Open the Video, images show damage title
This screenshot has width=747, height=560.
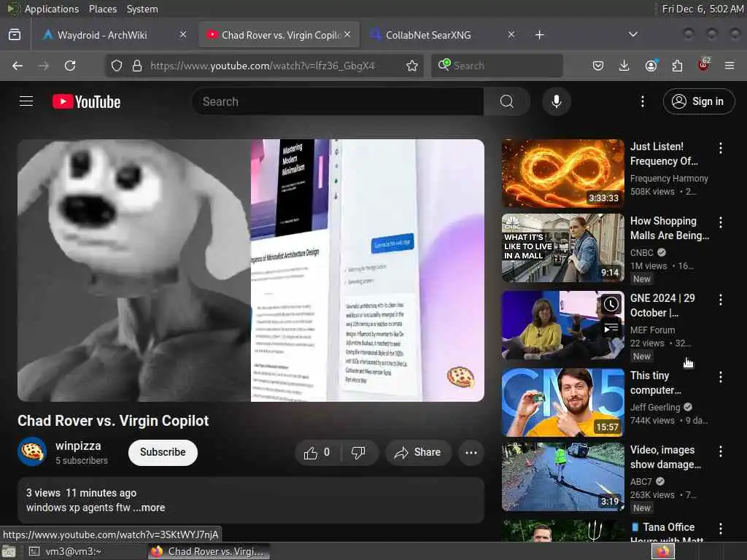(665, 457)
